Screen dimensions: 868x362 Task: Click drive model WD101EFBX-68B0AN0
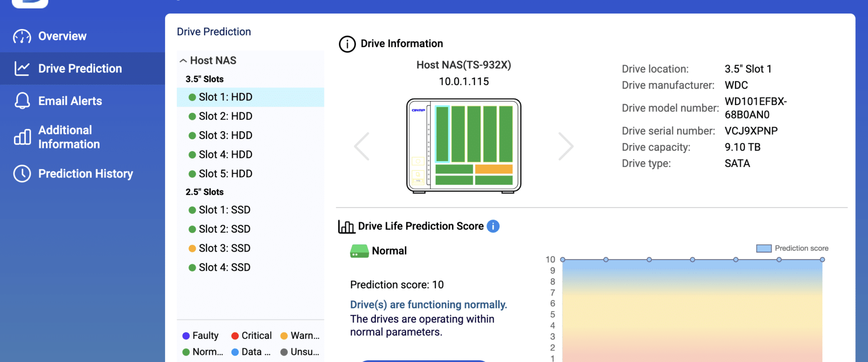pyautogui.click(x=755, y=108)
